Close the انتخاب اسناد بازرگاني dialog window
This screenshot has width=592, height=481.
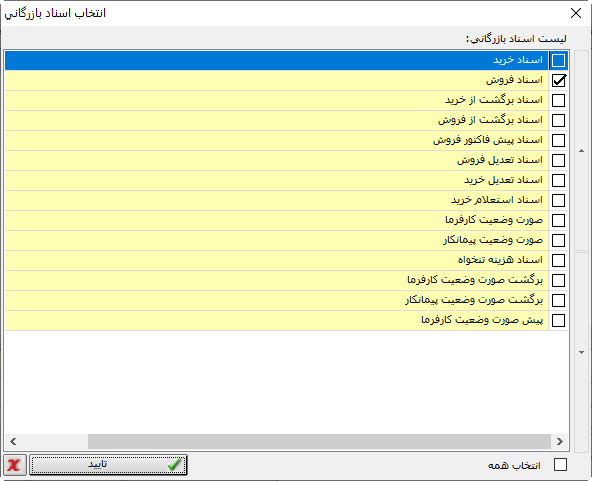coord(576,13)
